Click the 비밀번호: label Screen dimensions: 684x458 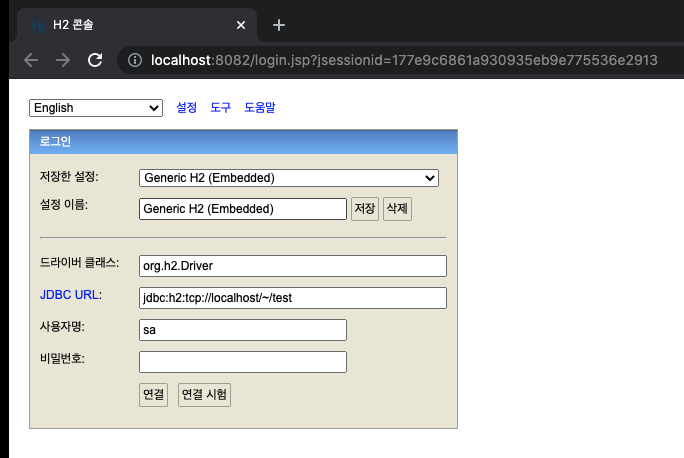click(62, 359)
